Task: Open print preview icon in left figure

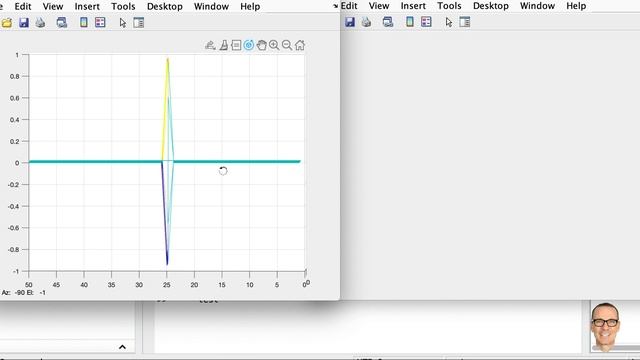Action: [x=62, y=22]
